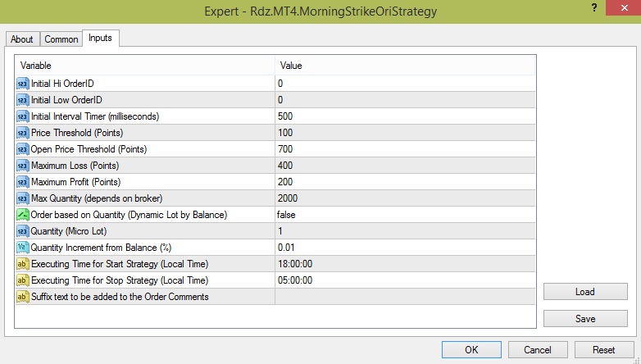Image resolution: width=641 pixels, height=364 pixels.
Task: Click the icon next to Max Quantity
Action: click(x=22, y=198)
